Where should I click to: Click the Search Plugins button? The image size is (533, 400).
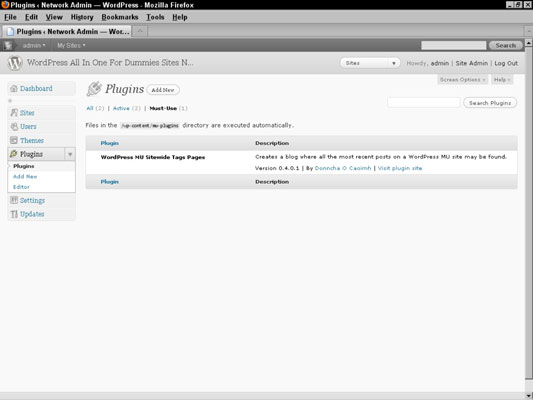point(490,103)
